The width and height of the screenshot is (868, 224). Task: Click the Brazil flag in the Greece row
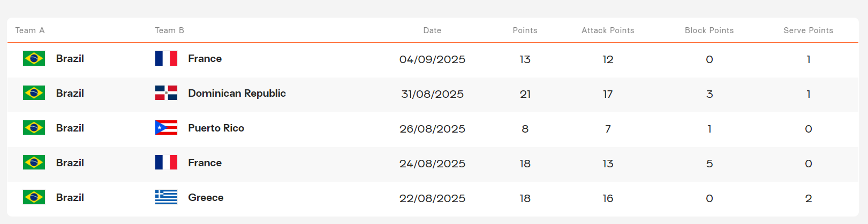(x=34, y=197)
